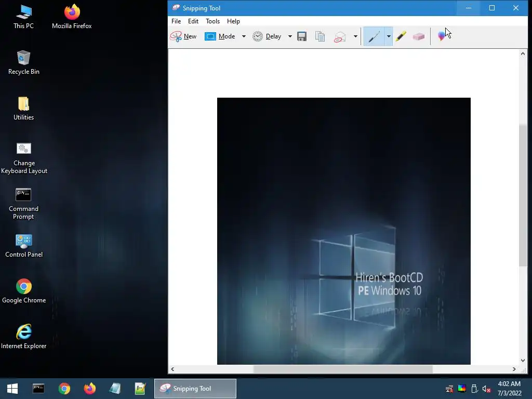The image size is (532, 399).
Task: Open the Edit menu
Action: pyautogui.click(x=193, y=21)
